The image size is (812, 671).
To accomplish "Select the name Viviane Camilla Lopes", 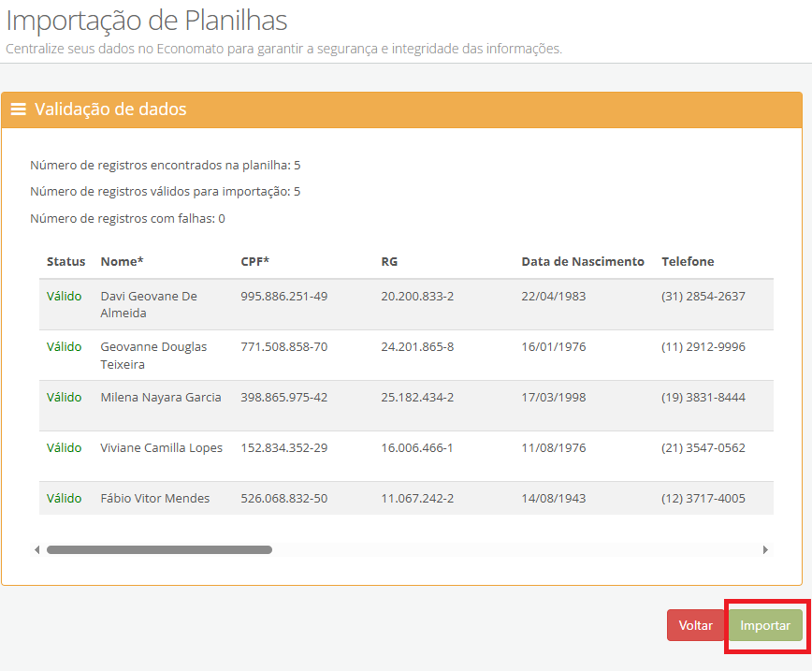I will (162, 448).
